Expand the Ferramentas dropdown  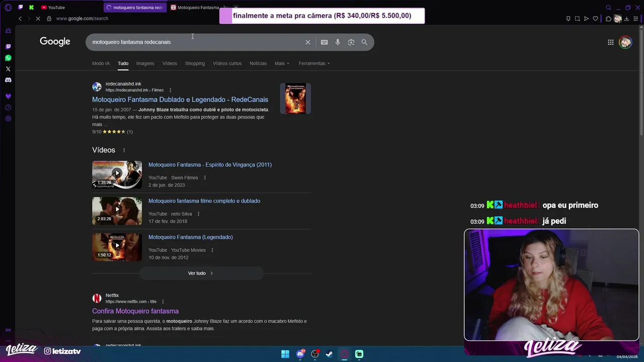(314, 63)
